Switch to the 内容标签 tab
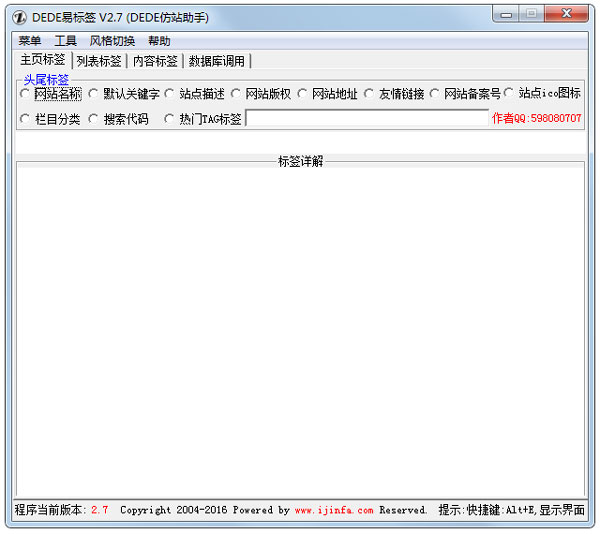600x534 pixels. 155,61
